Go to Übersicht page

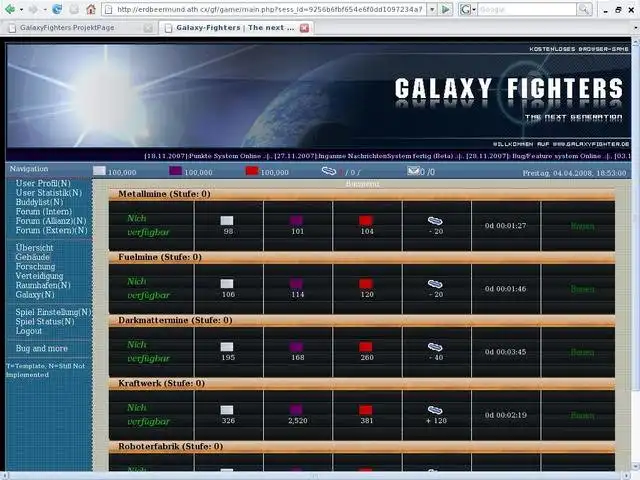pyautogui.click(x=34, y=248)
